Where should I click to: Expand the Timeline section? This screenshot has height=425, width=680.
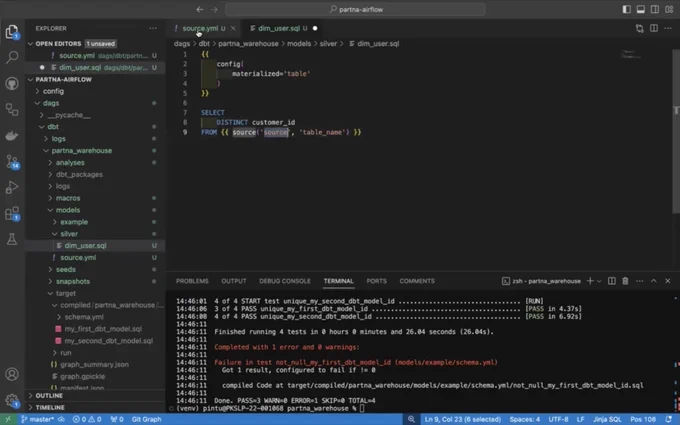coord(50,408)
